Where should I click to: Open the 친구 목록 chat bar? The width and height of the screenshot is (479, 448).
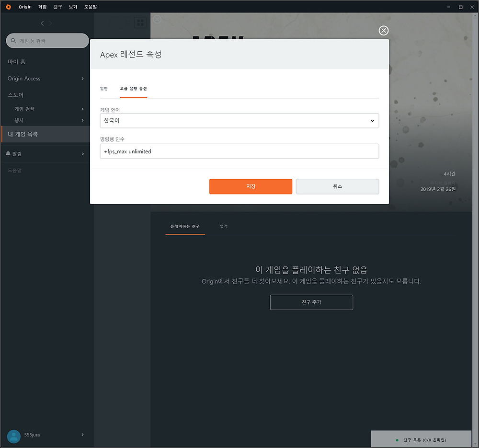tap(421, 440)
